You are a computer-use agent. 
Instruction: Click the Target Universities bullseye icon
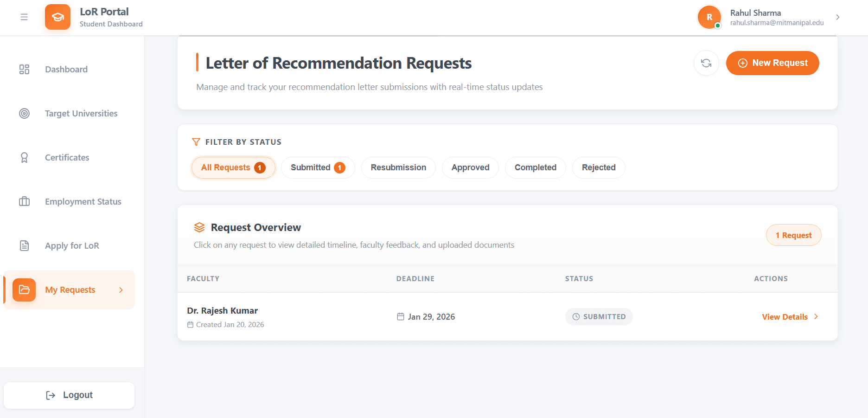(x=24, y=114)
